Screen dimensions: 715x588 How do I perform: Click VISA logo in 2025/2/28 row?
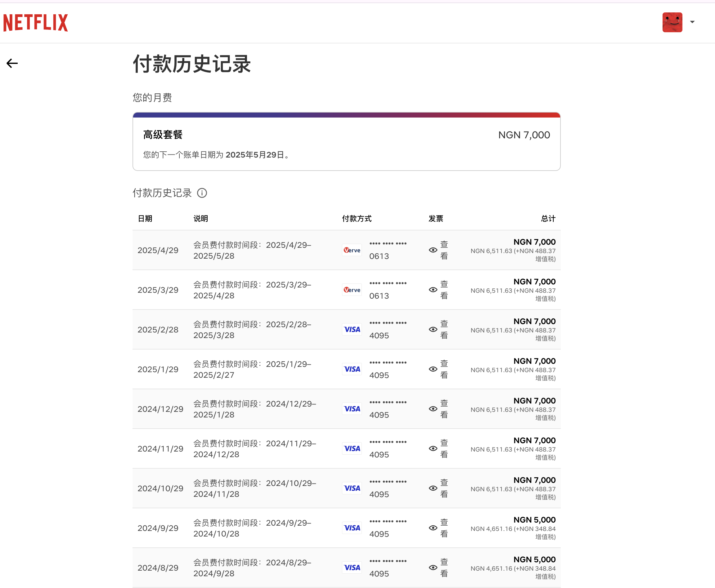(352, 329)
